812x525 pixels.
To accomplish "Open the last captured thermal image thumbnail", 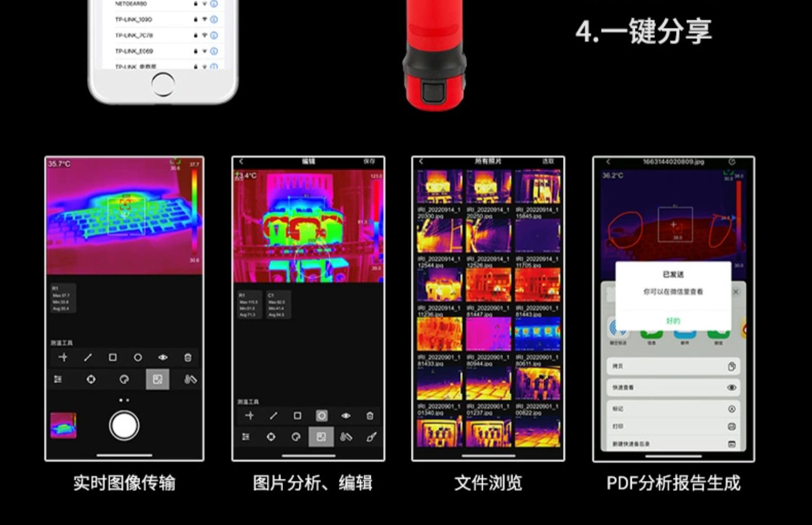I will tap(63, 425).
